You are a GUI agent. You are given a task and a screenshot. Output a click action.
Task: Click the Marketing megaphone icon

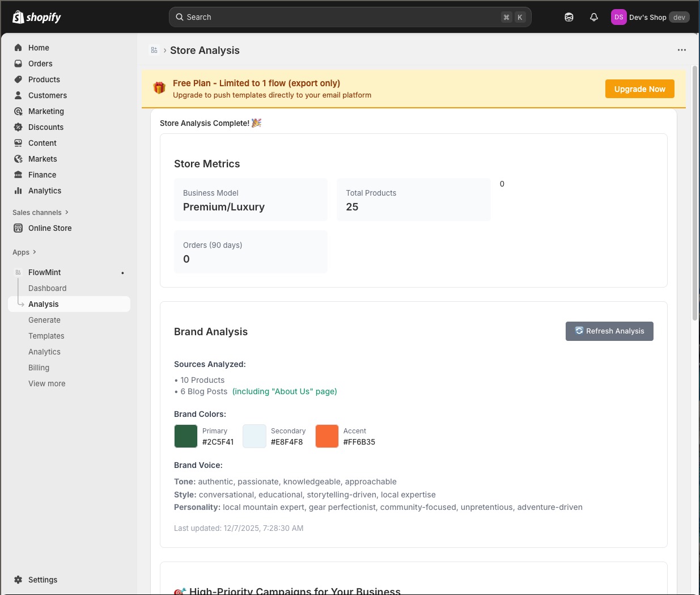click(18, 111)
